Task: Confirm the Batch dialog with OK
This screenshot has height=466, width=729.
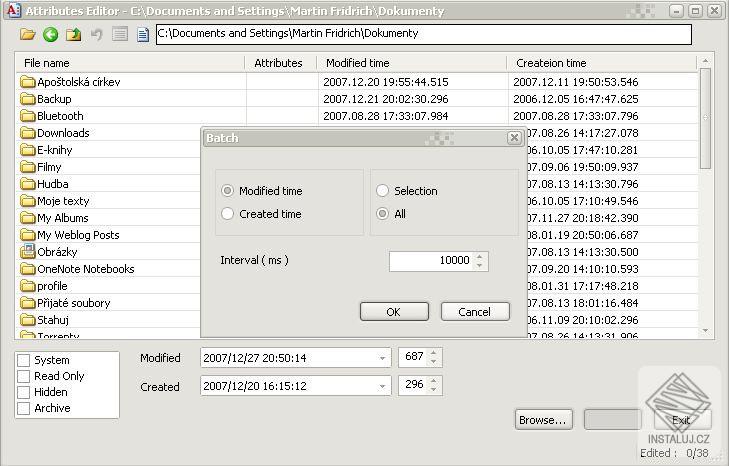Action: point(394,312)
